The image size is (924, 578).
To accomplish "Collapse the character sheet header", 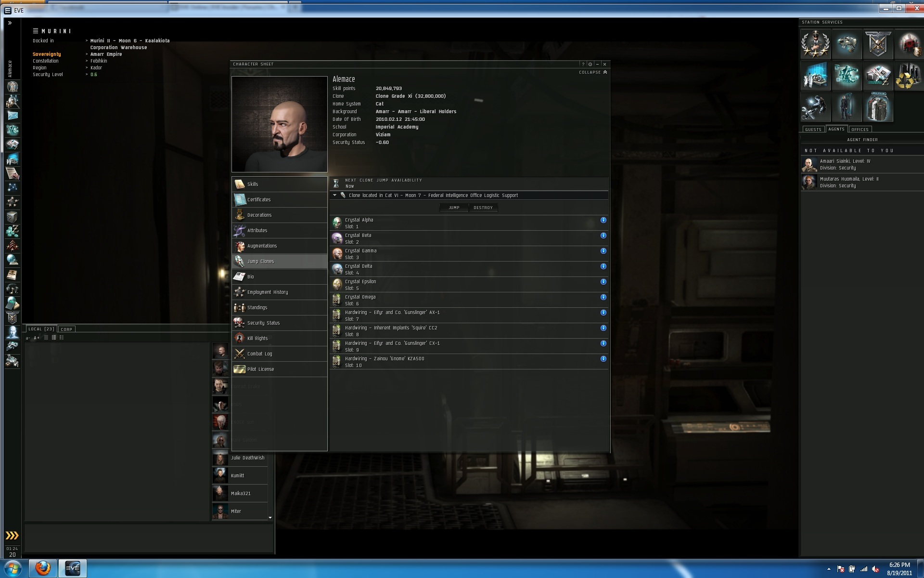I will [593, 72].
